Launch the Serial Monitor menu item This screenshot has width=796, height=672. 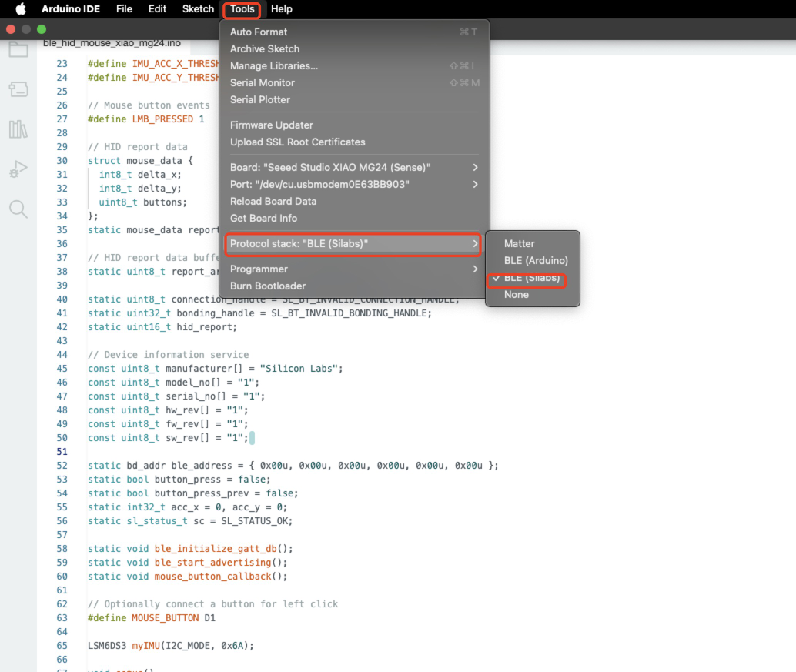click(354, 82)
